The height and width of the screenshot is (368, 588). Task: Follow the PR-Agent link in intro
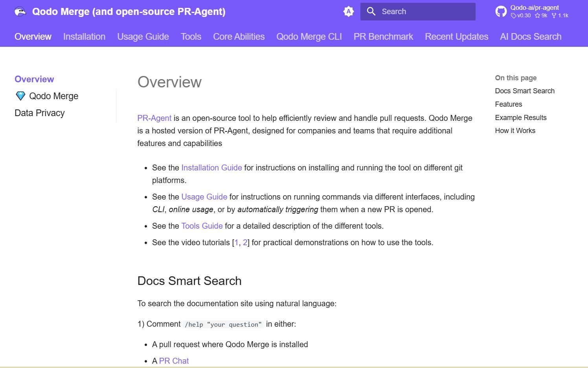click(154, 118)
